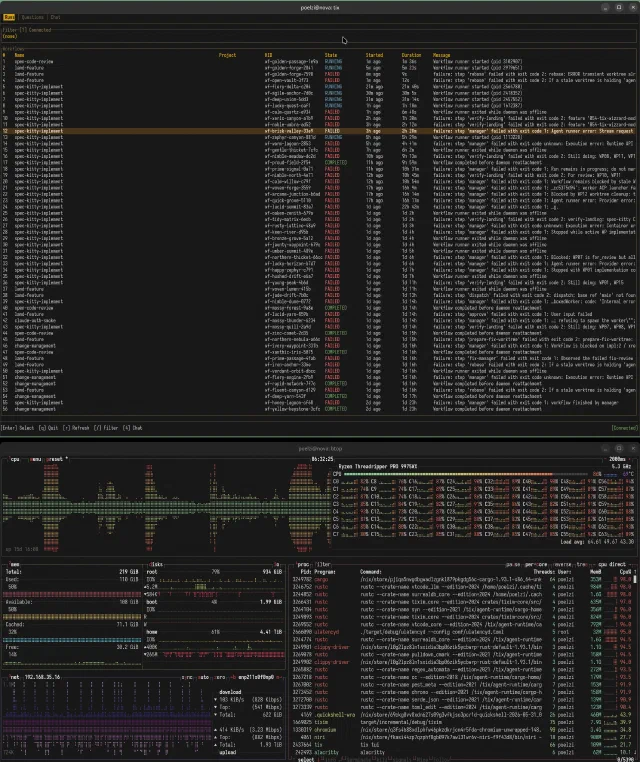Toggle net zero option
Image resolution: width=640 pixels, height=762 pixels.
click(221, 677)
